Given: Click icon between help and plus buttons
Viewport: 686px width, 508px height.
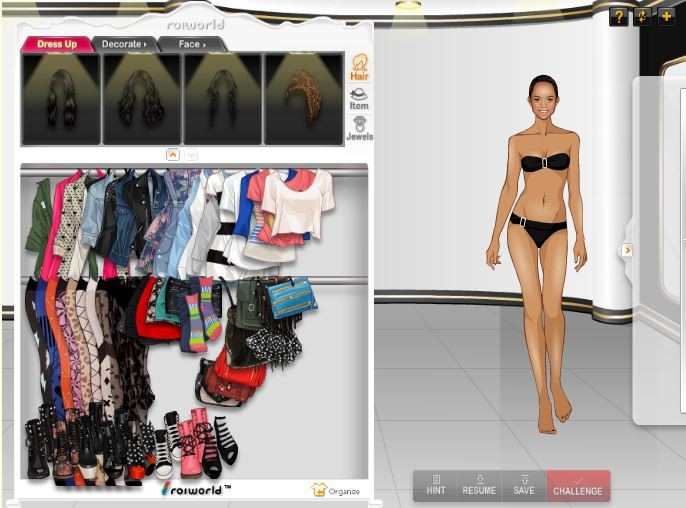Looking at the screenshot, I should click(x=642, y=16).
